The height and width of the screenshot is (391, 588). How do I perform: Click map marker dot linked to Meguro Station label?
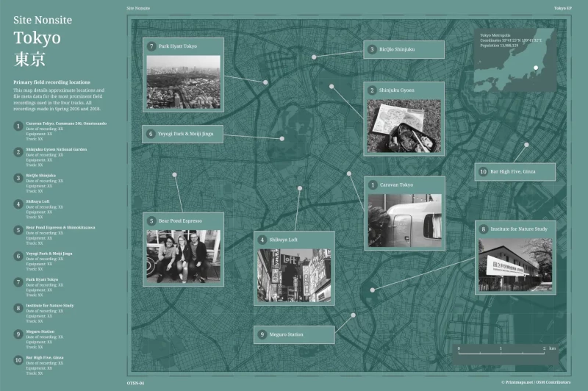[x=353, y=315]
